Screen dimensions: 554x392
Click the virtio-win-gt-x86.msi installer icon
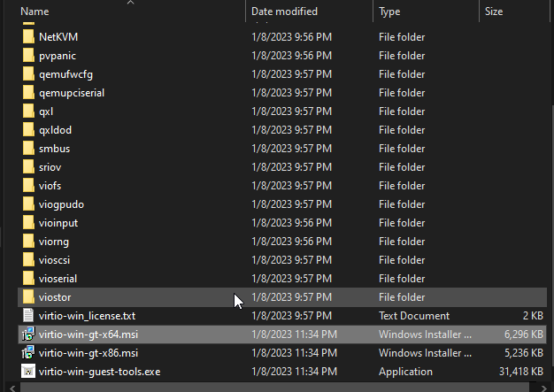point(28,353)
